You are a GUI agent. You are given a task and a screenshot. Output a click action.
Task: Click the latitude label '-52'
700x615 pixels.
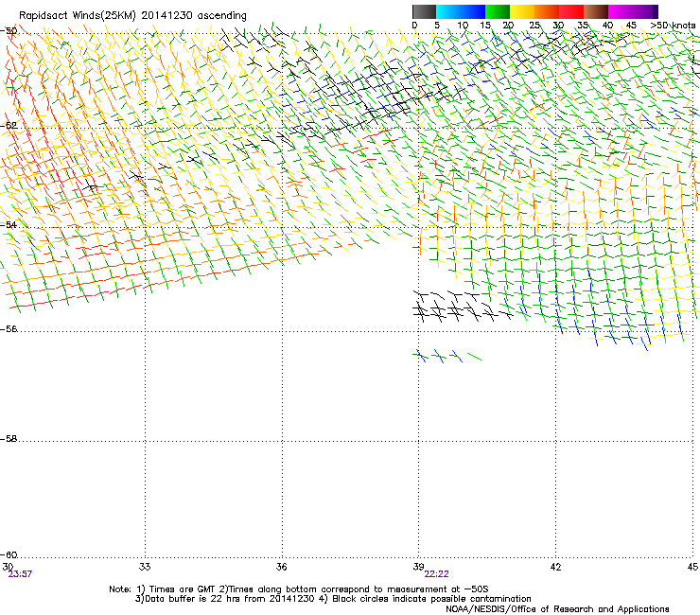tap(9, 126)
